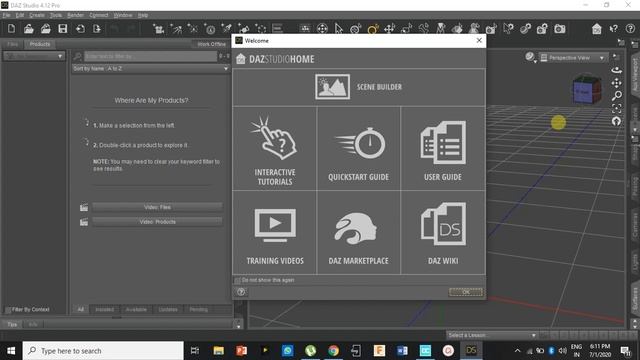Image resolution: width=640 pixels, height=360 pixels.
Task: Open File Explorer from the taskbar
Action: (x=218, y=351)
